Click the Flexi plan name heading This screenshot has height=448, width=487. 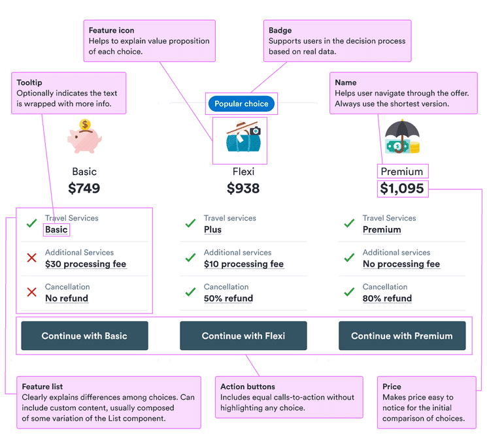click(243, 172)
